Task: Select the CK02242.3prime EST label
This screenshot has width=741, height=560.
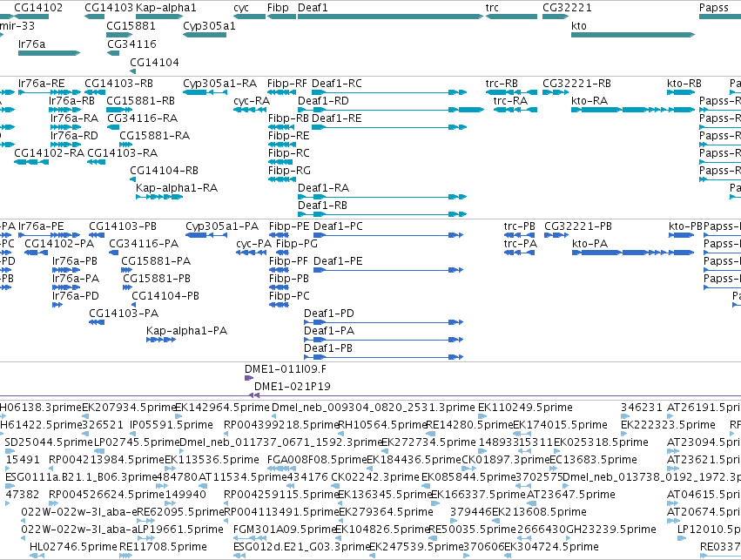Action: coord(374,476)
